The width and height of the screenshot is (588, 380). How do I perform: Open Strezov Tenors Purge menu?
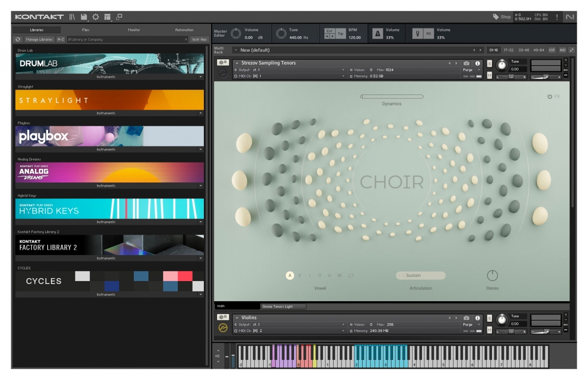(471, 70)
